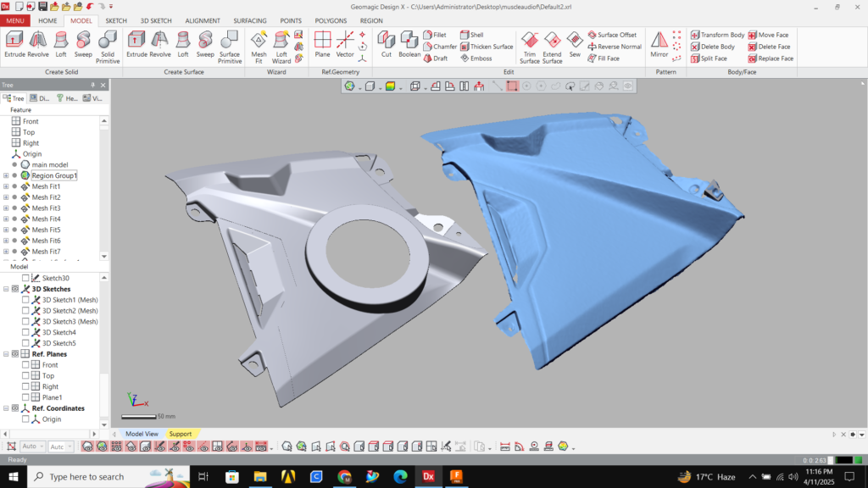
Task: Expand the Region Group1 tree node
Action: coord(6,176)
